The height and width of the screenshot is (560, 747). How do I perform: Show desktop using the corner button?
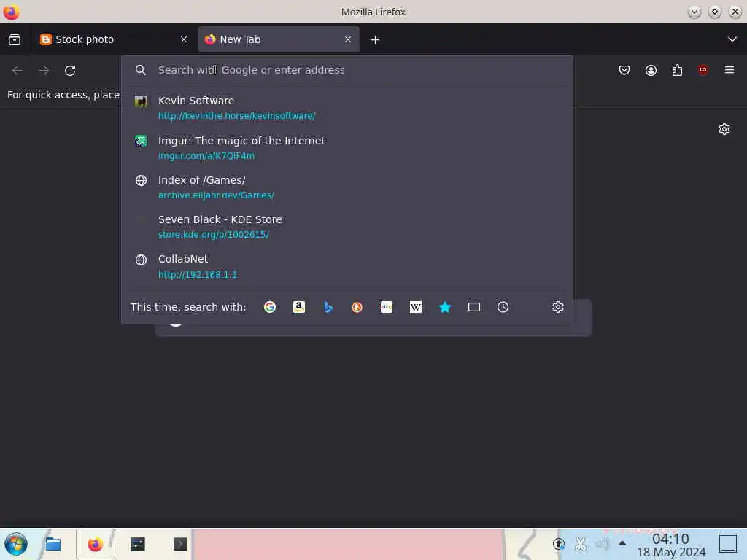pyautogui.click(x=728, y=544)
